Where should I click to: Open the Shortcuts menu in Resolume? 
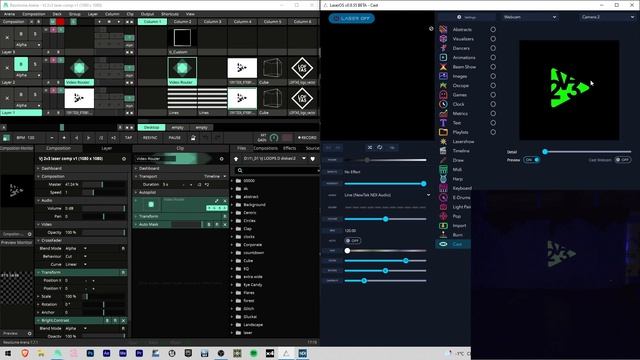click(170, 14)
